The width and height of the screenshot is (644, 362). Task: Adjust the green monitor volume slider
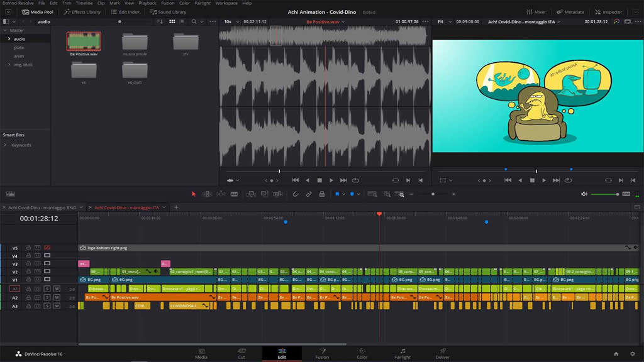pos(604,194)
